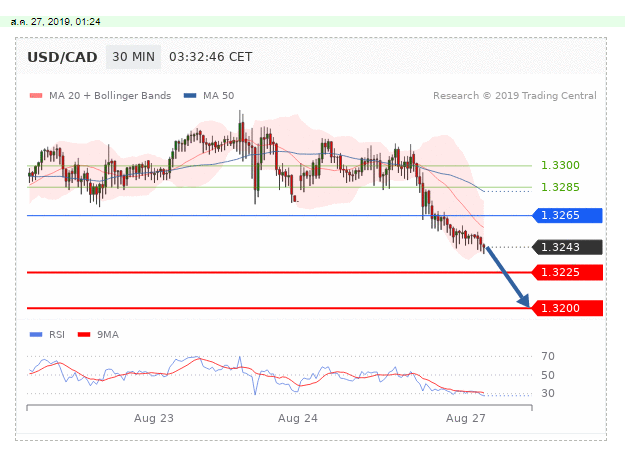This screenshot has height=460, width=625.
Task: Select the 30 MIN timeframe badge
Action: [134, 57]
